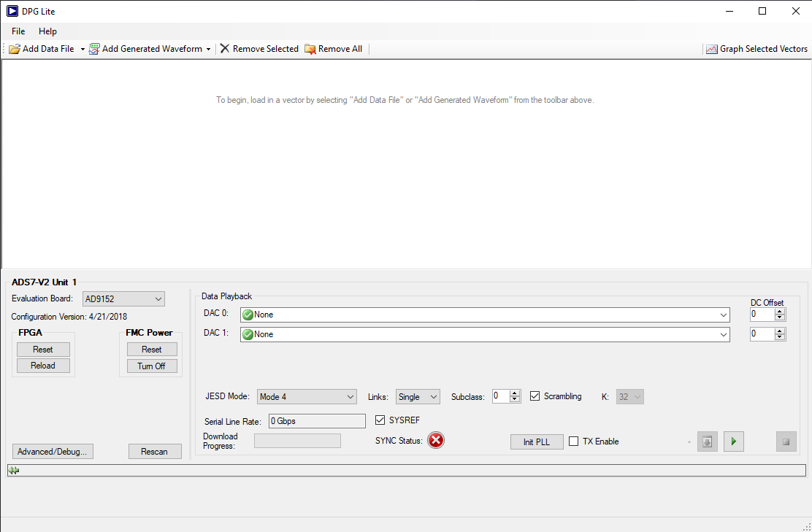The image size is (812, 532).
Task: Open the K value dropdown
Action: [629, 397]
